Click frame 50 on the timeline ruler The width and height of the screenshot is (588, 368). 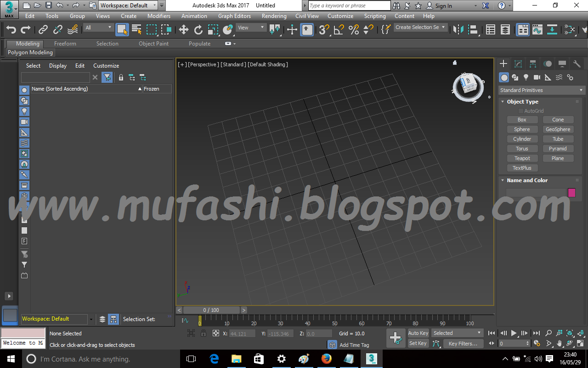[x=335, y=321]
